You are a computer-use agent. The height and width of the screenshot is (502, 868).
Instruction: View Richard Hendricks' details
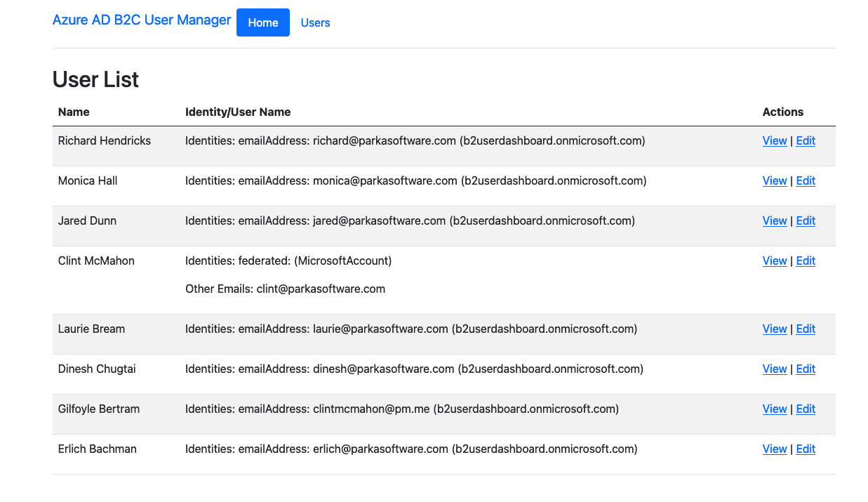coord(775,140)
